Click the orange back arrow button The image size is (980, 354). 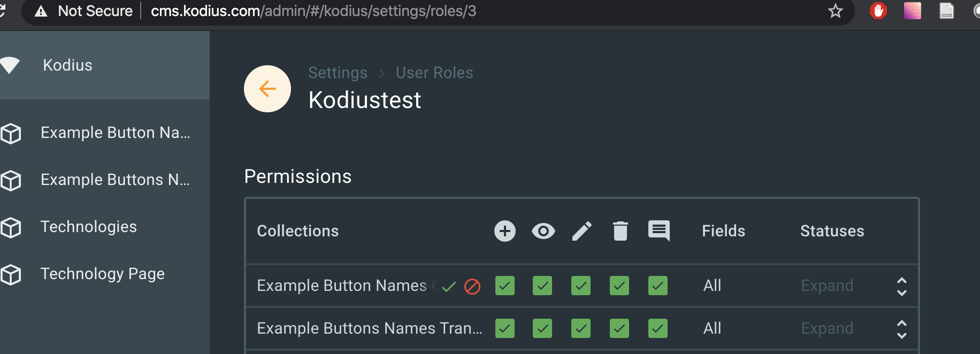click(267, 89)
